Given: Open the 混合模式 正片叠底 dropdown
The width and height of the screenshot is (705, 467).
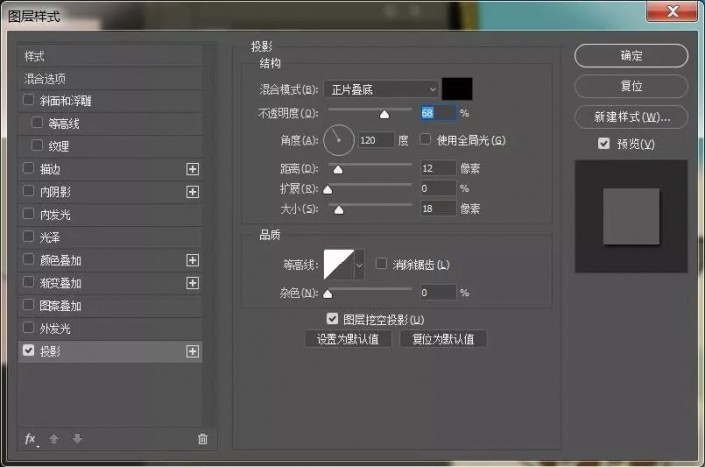Looking at the screenshot, I should (x=381, y=89).
